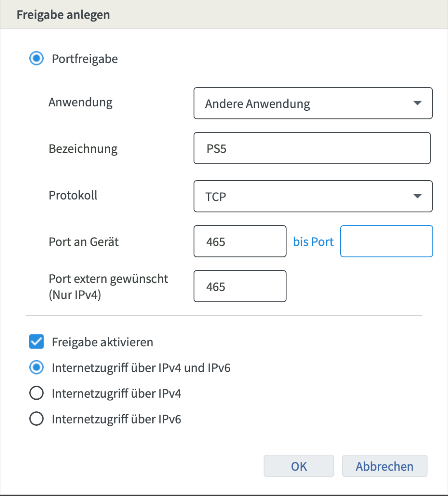Click the Port an Gerät label text

(84, 242)
